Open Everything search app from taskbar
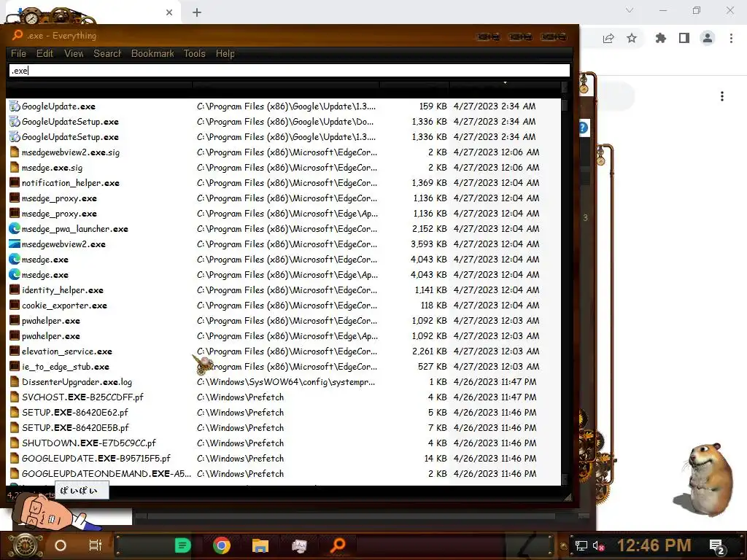Screen dimensions: 747x560 (x=338, y=545)
